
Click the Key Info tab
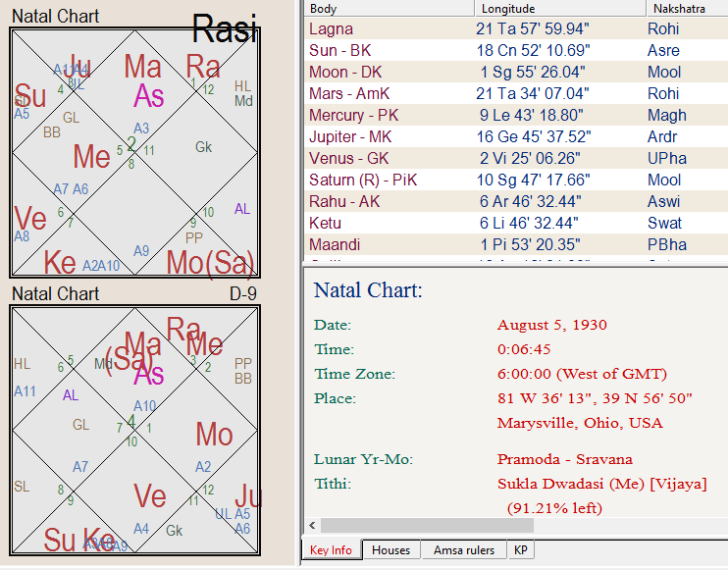click(x=332, y=550)
